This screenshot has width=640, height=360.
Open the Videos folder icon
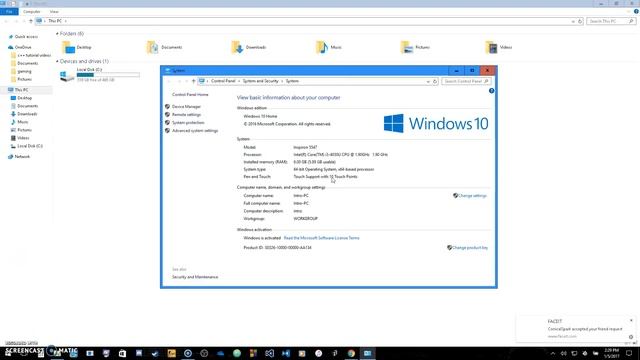(491, 47)
